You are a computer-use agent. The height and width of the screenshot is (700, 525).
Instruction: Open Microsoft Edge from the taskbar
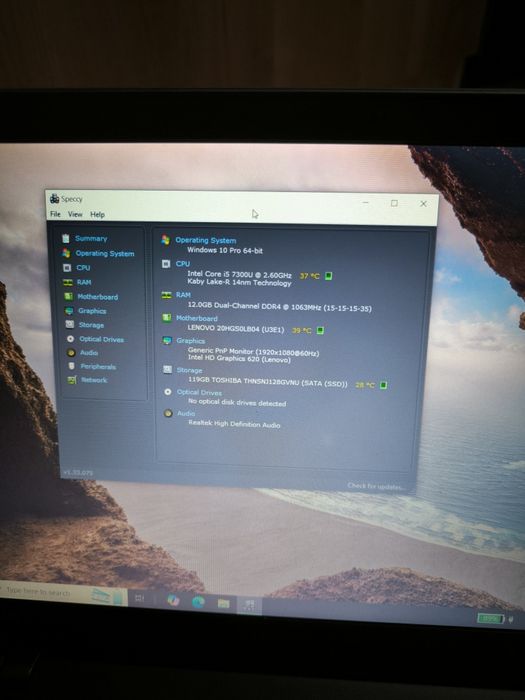tap(198, 602)
